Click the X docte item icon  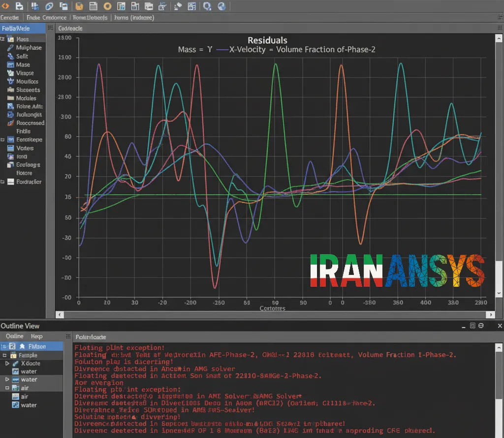(15, 363)
